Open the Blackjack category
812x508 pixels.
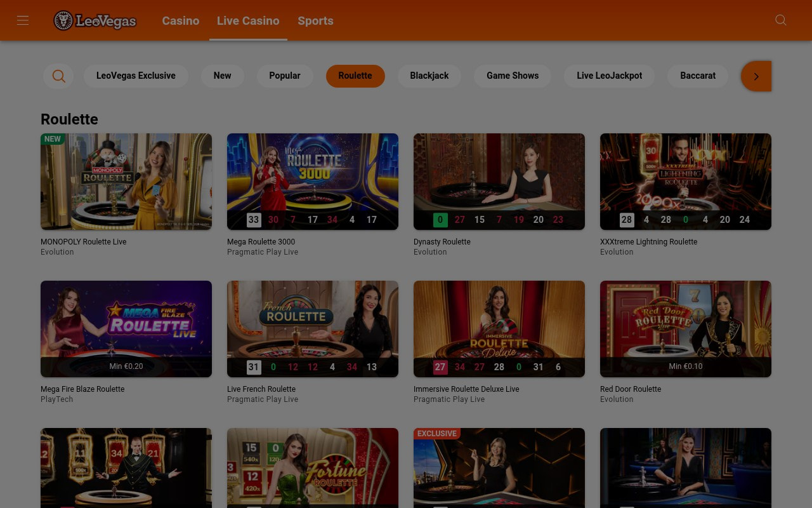[429, 76]
